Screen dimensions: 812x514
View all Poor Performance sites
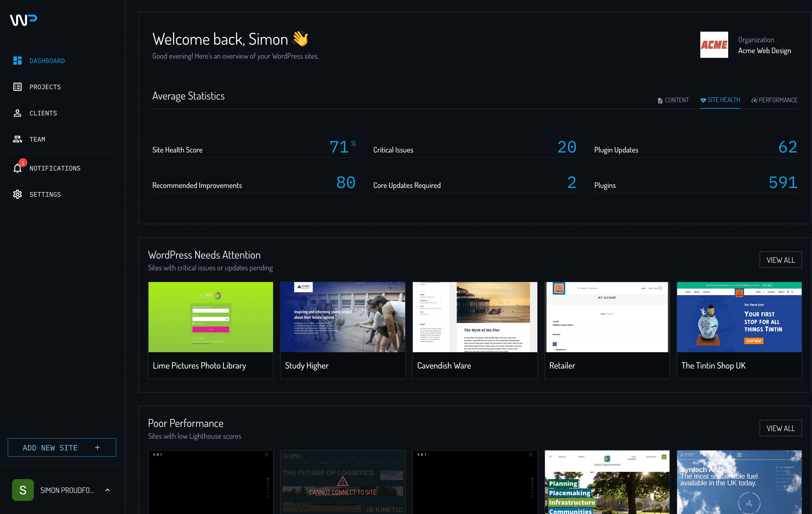pyautogui.click(x=780, y=428)
